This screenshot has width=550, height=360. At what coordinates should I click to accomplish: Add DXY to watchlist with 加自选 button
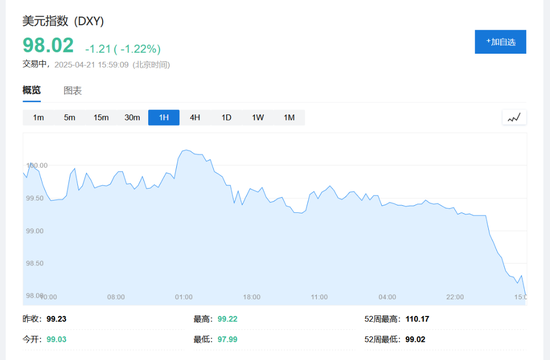500,42
